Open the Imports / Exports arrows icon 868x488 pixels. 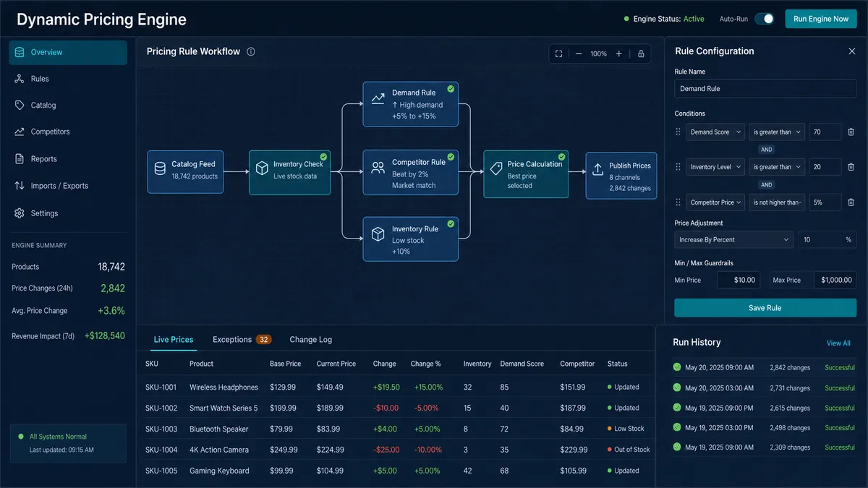click(x=20, y=186)
